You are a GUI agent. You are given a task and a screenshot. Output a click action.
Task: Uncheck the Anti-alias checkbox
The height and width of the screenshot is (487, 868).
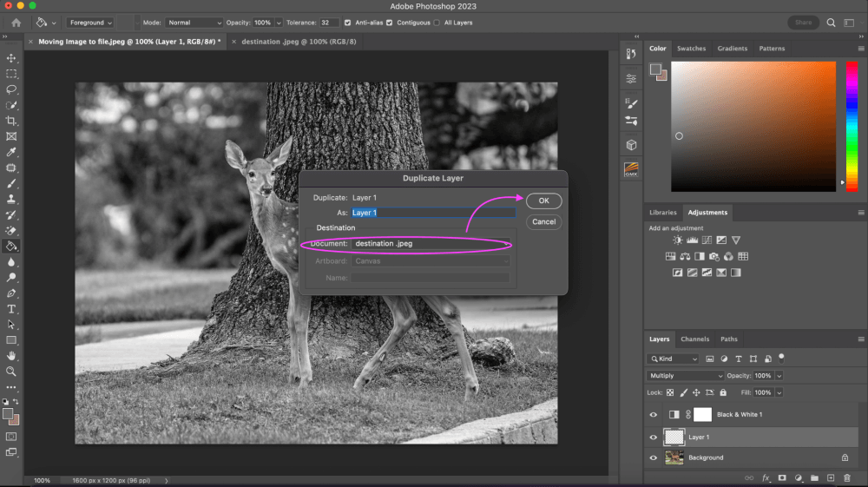point(348,23)
